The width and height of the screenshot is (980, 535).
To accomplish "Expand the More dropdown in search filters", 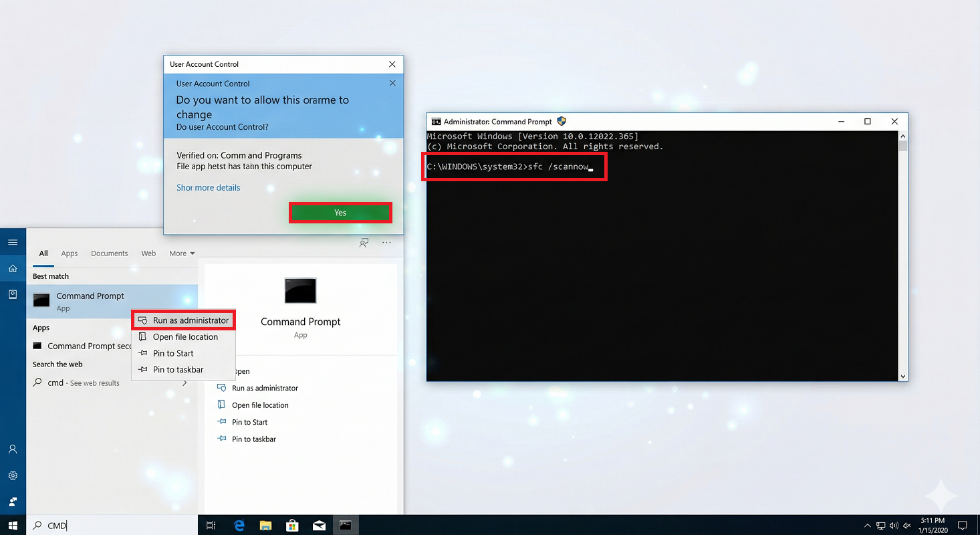I will (x=182, y=253).
